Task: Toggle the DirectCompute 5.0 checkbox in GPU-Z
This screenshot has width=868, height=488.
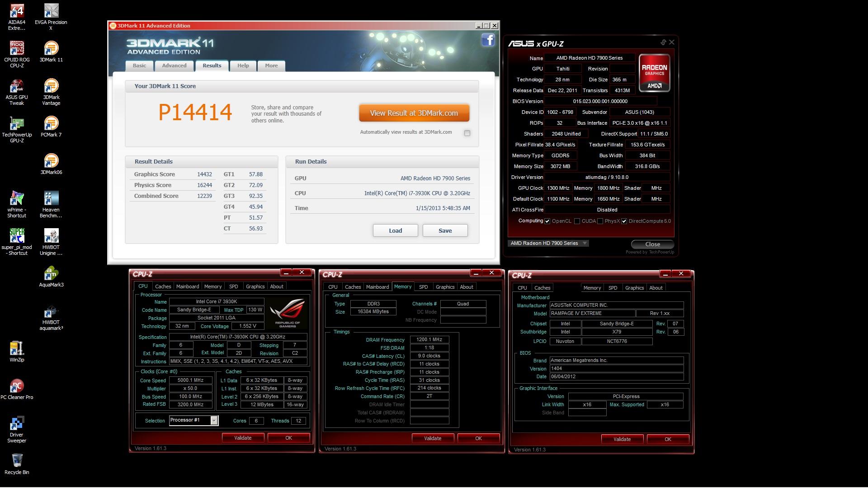Action: pos(624,221)
